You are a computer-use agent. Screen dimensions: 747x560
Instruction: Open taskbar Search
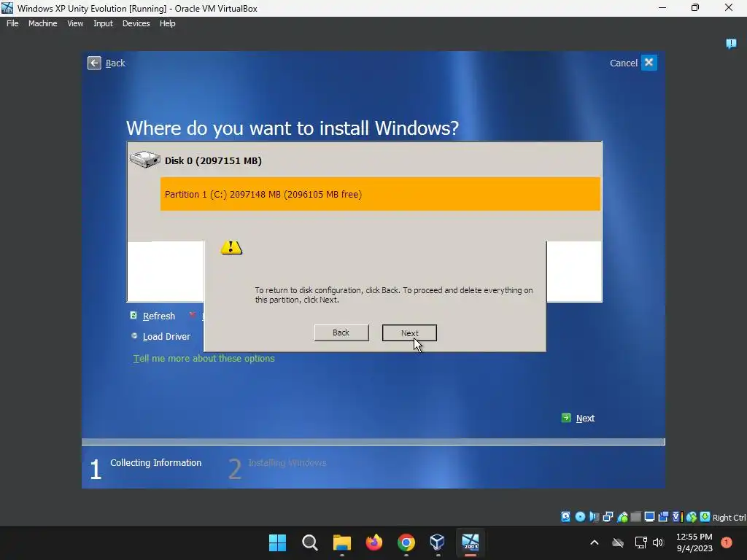coord(309,542)
